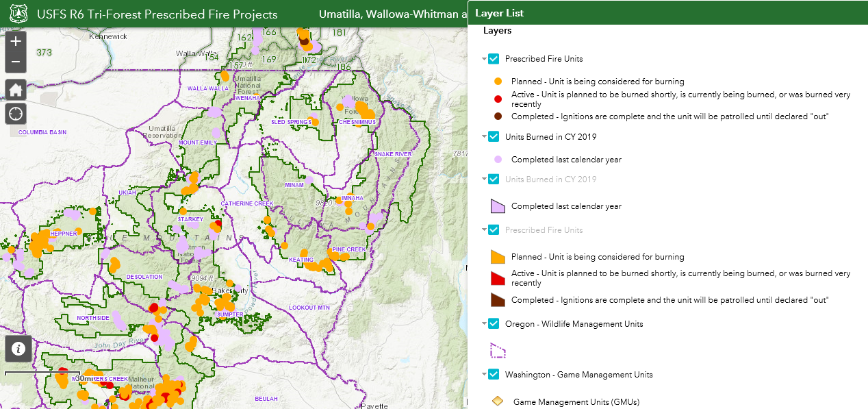Viewport: 868px width, 409px height.
Task: Click the orange 'Planned' legend dot swatch
Action: (498, 81)
